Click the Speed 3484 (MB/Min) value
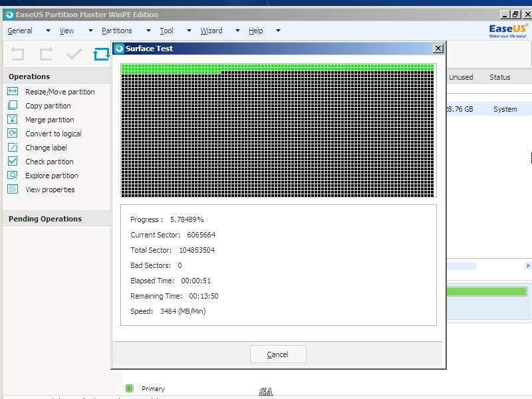Image resolution: width=532 pixels, height=399 pixels. [183, 311]
